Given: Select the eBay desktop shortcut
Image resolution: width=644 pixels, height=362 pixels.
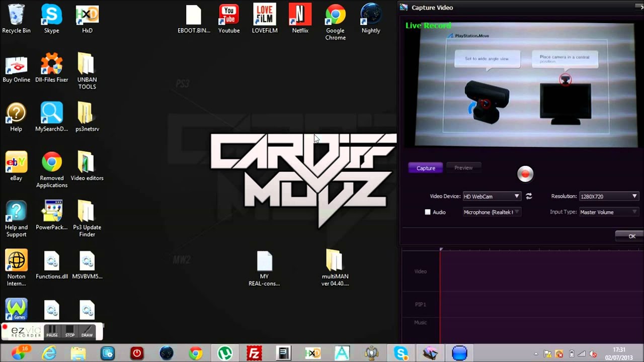Looking at the screenshot, I should [x=16, y=167].
